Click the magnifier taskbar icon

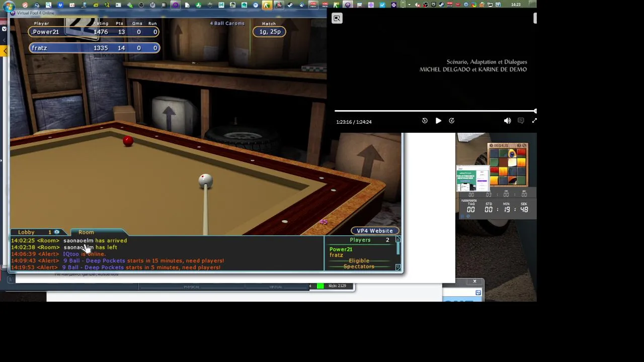[x=48, y=5]
